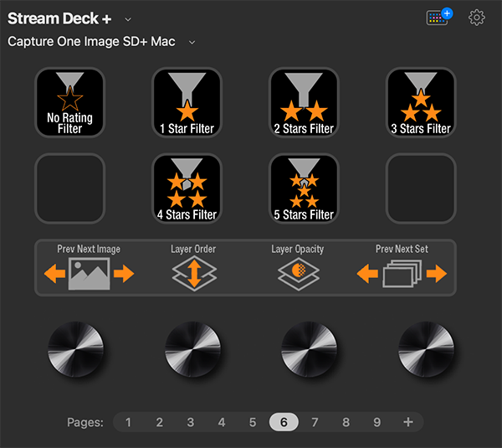Click the Layer Order touch strip segment
Screen dimensions: 502x448
tap(193, 267)
